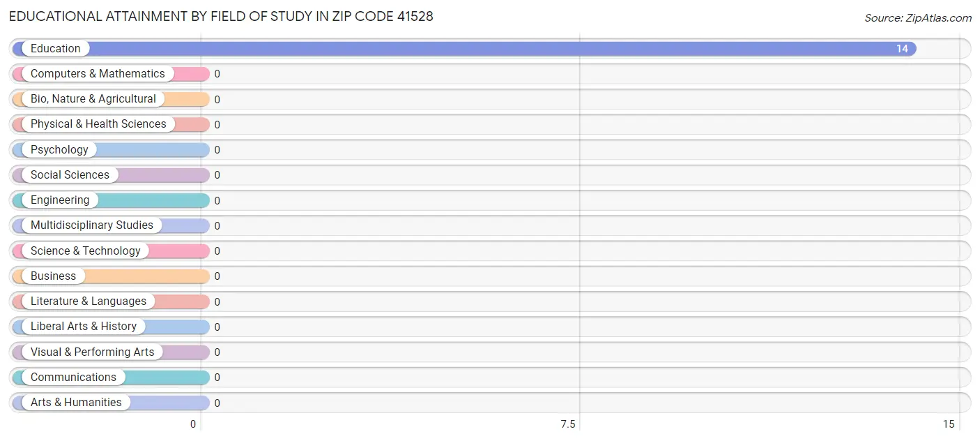
Task: Click the 0 value beside Engineering bar
Action: (x=217, y=200)
